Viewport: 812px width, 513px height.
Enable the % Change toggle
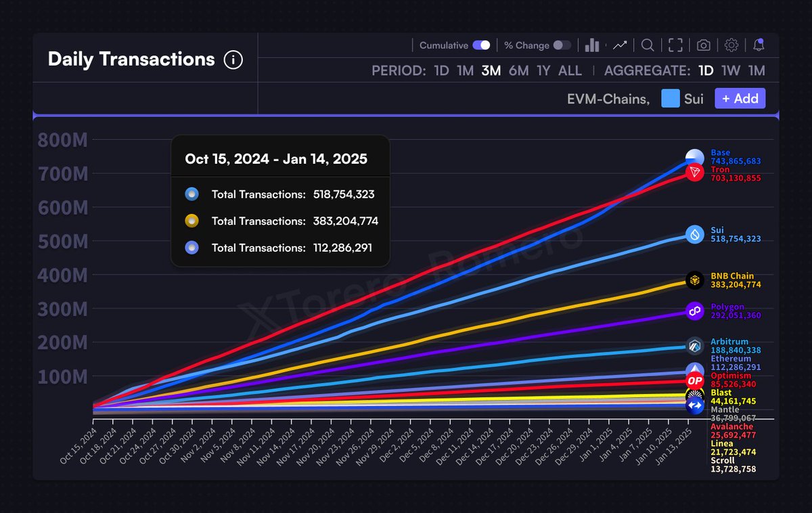560,45
